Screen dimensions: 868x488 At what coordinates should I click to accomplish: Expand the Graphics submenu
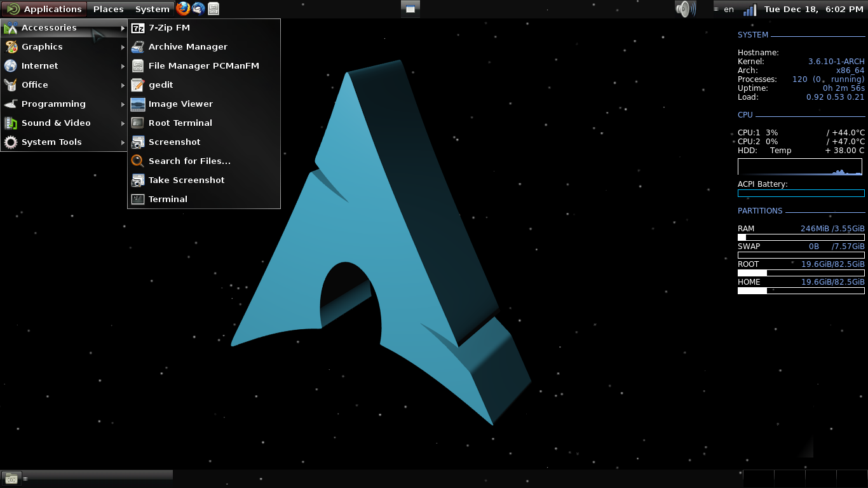coord(64,47)
